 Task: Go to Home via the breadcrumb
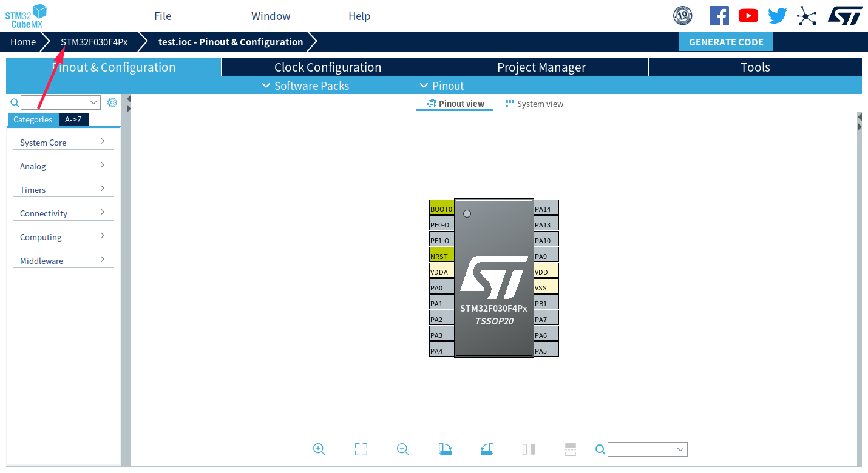tap(23, 42)
